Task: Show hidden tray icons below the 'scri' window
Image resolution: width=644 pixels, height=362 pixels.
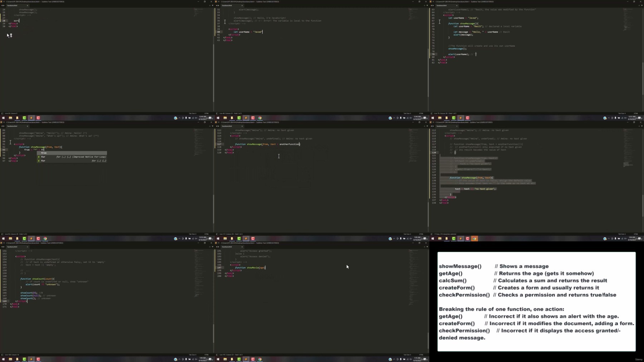Action: pos(180,118)
